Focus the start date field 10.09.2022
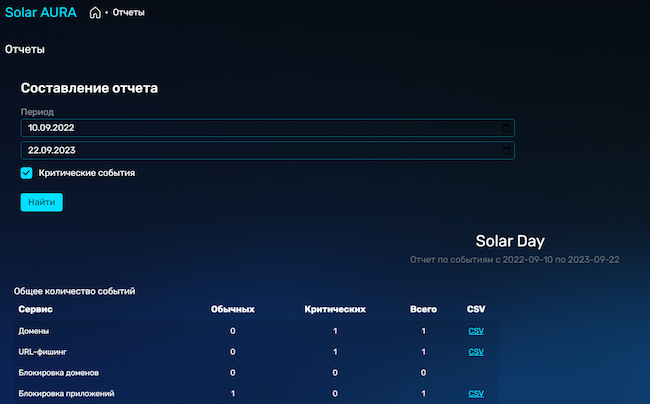This screenshot has width=650, height=404. point(268,128)
